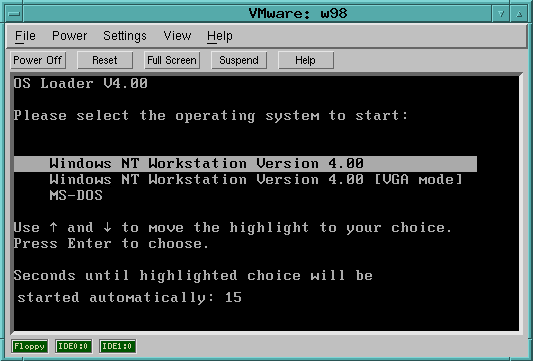Click the Reset button
533x361 pixels.
[105, 60]
